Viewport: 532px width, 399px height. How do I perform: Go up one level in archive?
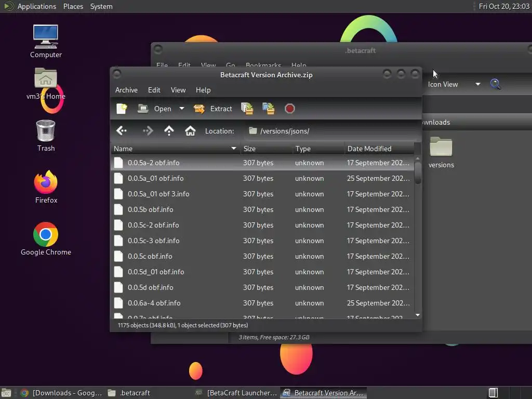point(169,130)
